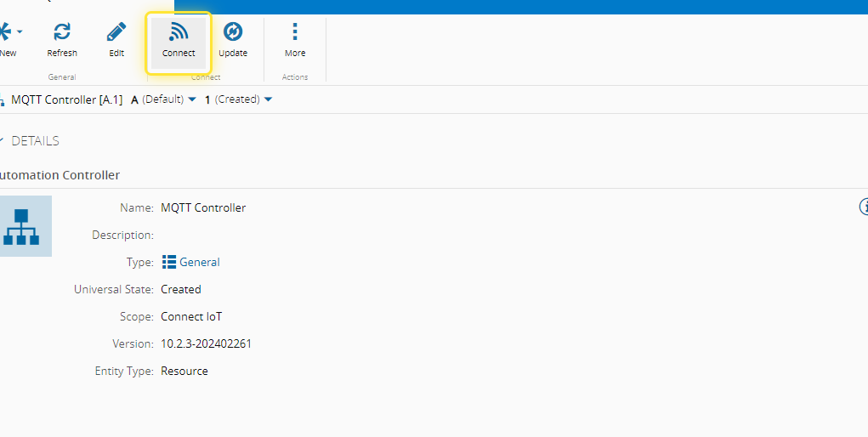Collapse the DETAILS section
Screen dimensions: 868x437
2,140
